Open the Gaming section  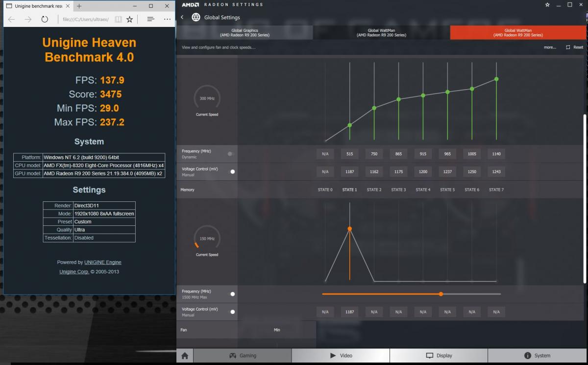(x=243, y=356)
